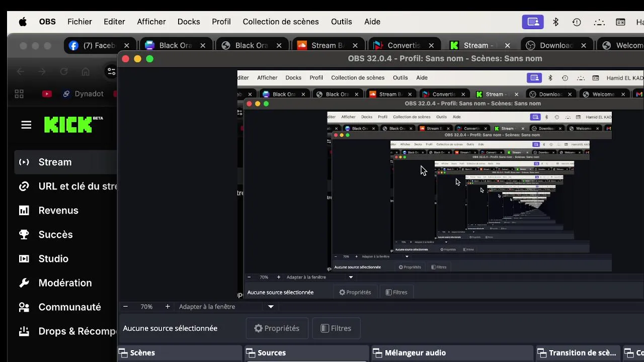Click the Revenus chart icon

click(x=24, y=210)
